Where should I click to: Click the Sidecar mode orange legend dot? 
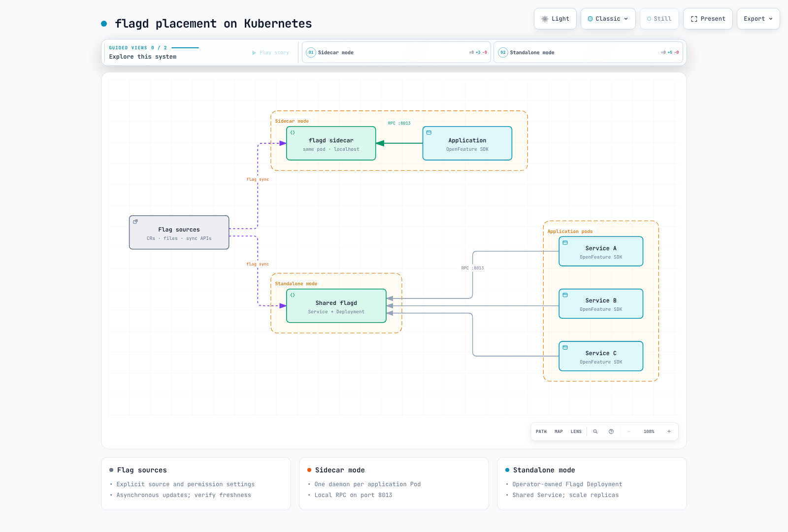coord(309,470)
